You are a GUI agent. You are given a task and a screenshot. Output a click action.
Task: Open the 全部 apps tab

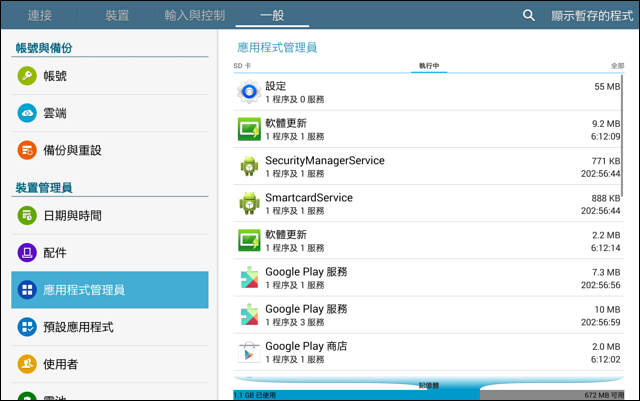click(x=617, y=66)
